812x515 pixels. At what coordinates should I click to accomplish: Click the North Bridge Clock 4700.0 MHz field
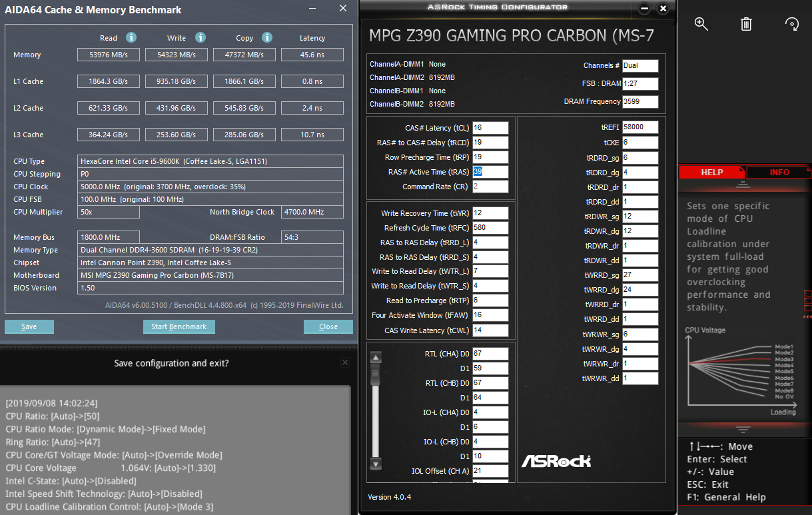pyautogui.click(x=312, y=212)
